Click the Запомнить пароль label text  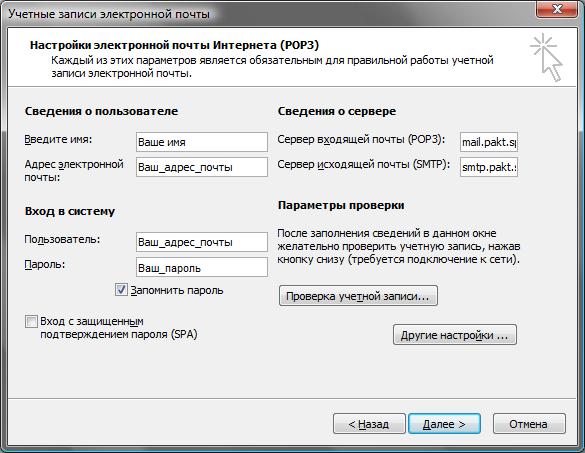[x=177, y=290]
